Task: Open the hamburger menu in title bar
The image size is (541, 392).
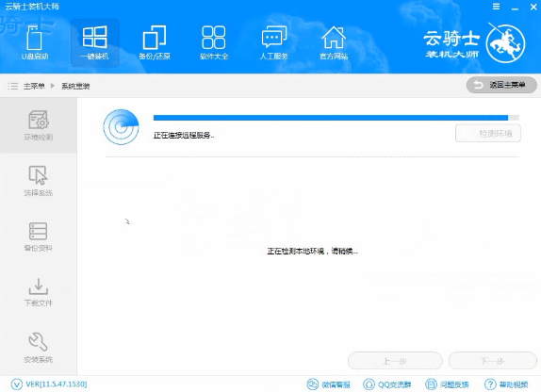Action: [496, 7]
